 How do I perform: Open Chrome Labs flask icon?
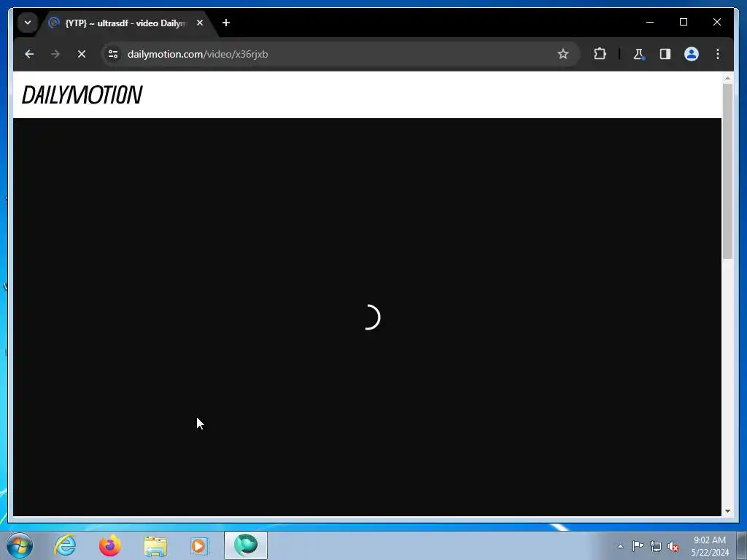pos(639,54)
